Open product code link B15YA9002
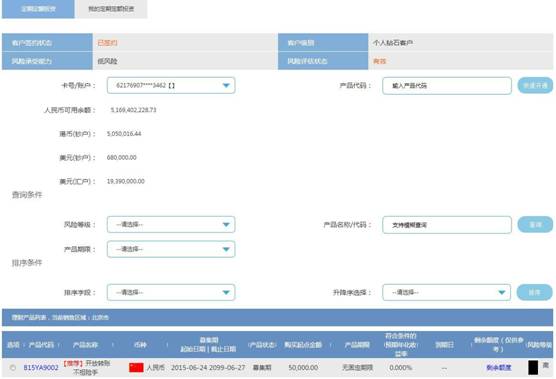The width and height of the screenshot is (556, 379). tap(41, 368)
